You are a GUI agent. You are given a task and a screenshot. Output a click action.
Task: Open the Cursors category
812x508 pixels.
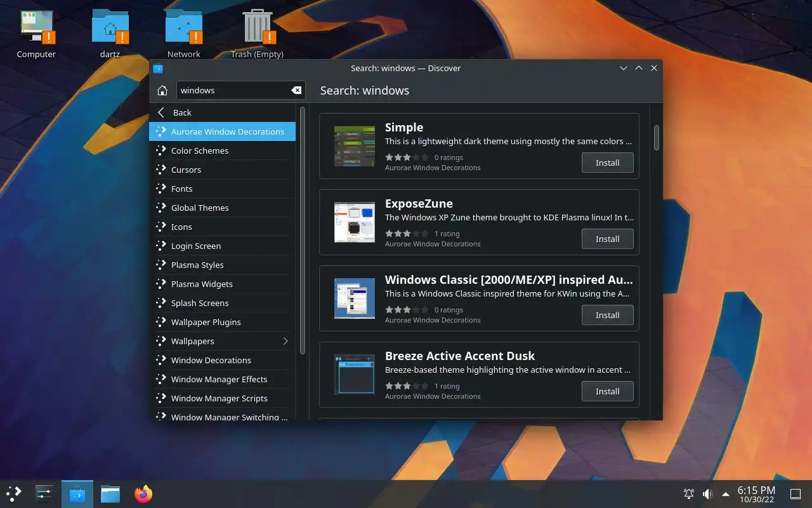(223, 170)
